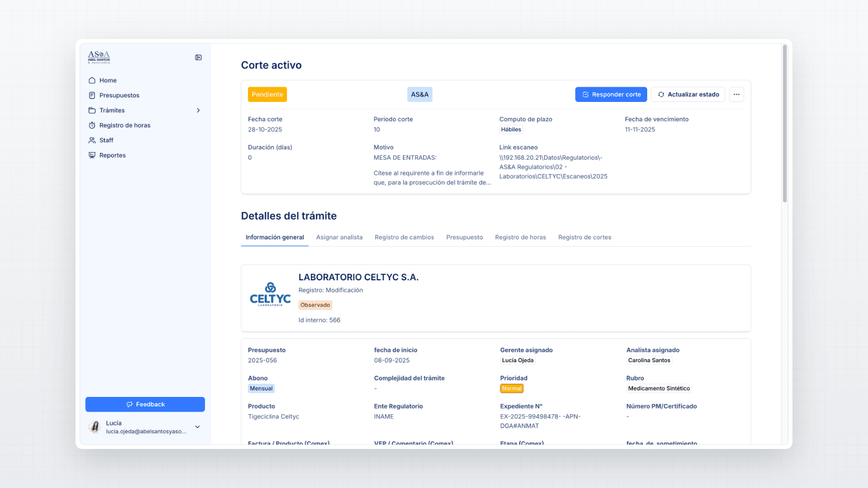Select the Información general tab
This screenshot has width=868, height=488.
pyautogui.click(x=274, y=237)
